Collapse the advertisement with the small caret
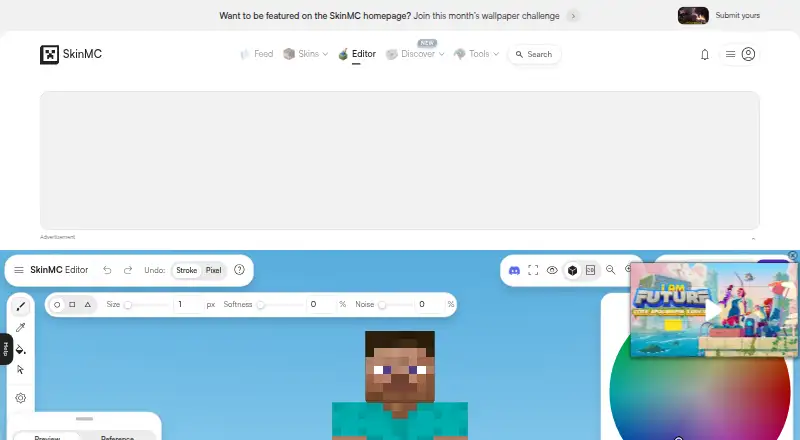The image size is (800, 440). pyautogui.click(x=753, y=238)
